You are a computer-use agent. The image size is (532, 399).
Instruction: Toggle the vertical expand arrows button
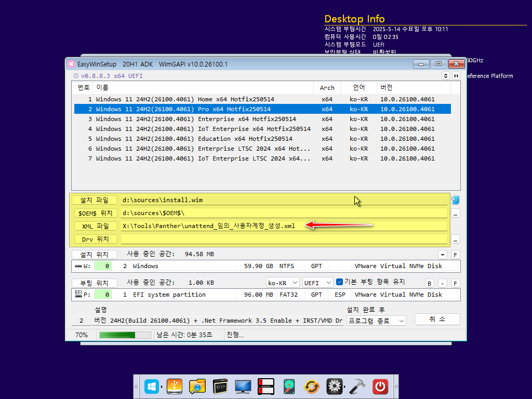click(x=445, y=76)
